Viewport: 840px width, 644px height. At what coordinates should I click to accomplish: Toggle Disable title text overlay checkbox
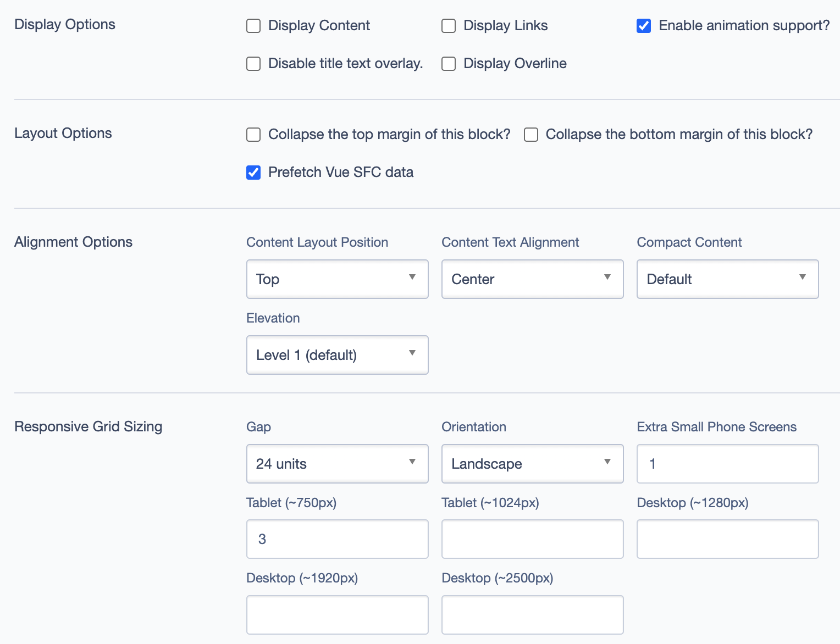tap(253, 64)
